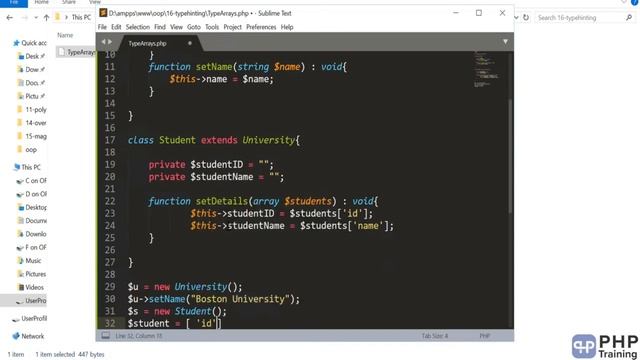Image resolution: width=640 pixels, height=360 pixels.
Task: Open the Selection menu
Action: click(x=138, y=27)
